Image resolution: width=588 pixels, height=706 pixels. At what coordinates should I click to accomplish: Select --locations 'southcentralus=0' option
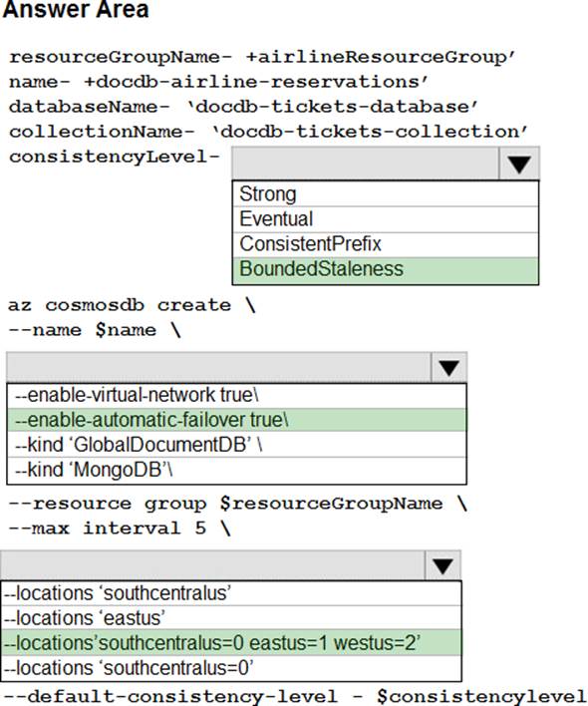point(231,668)
